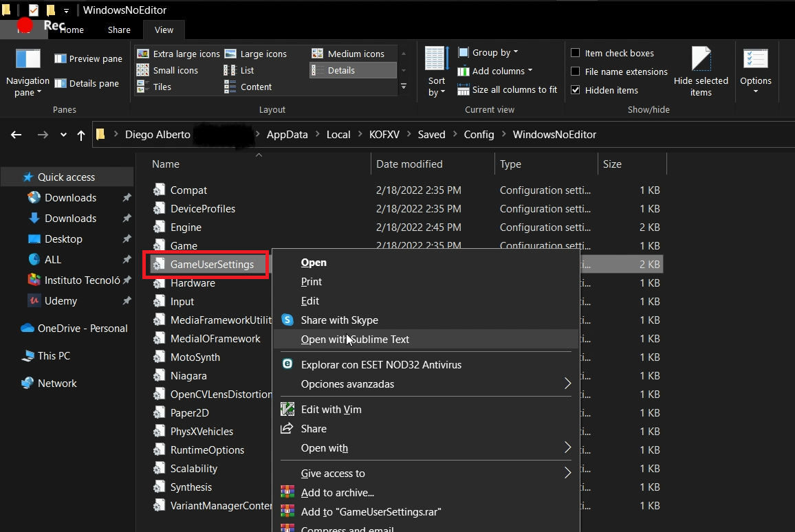Click the up-directory arrow icon
Viewport: 795px width, 532px height.
click(81, 135)
